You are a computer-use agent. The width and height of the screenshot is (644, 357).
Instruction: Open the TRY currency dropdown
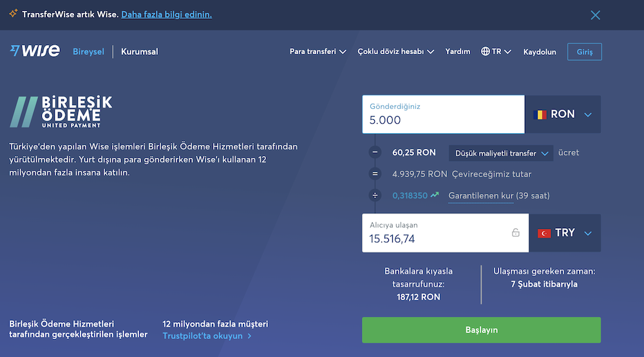pyautogui.click(x=565, y=233)
